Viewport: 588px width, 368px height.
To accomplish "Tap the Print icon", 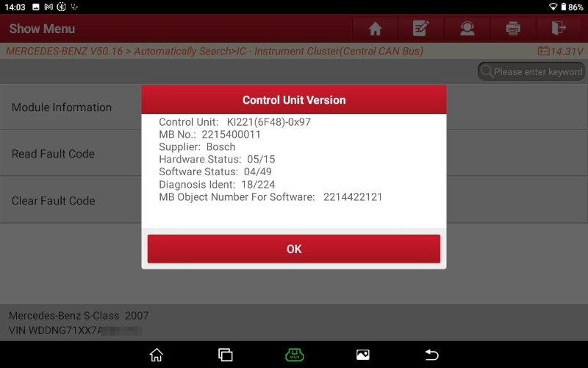I will click(x=513, y=29).
